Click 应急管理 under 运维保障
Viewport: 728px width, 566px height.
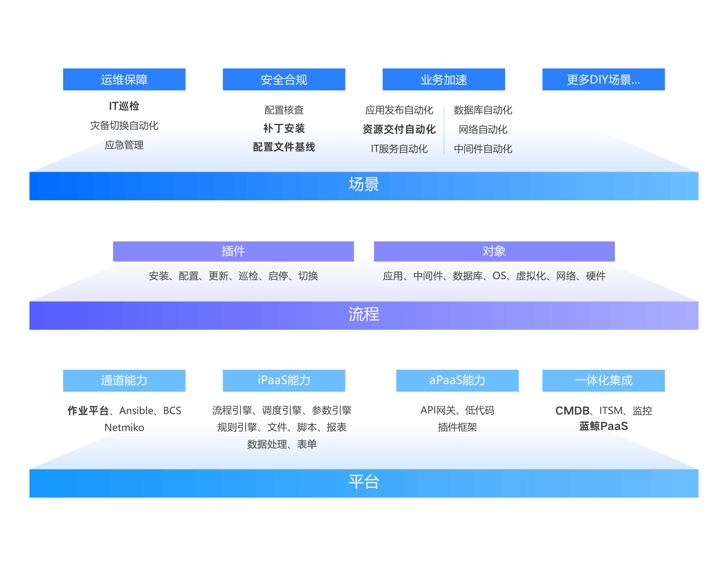(x=125, y=146)
